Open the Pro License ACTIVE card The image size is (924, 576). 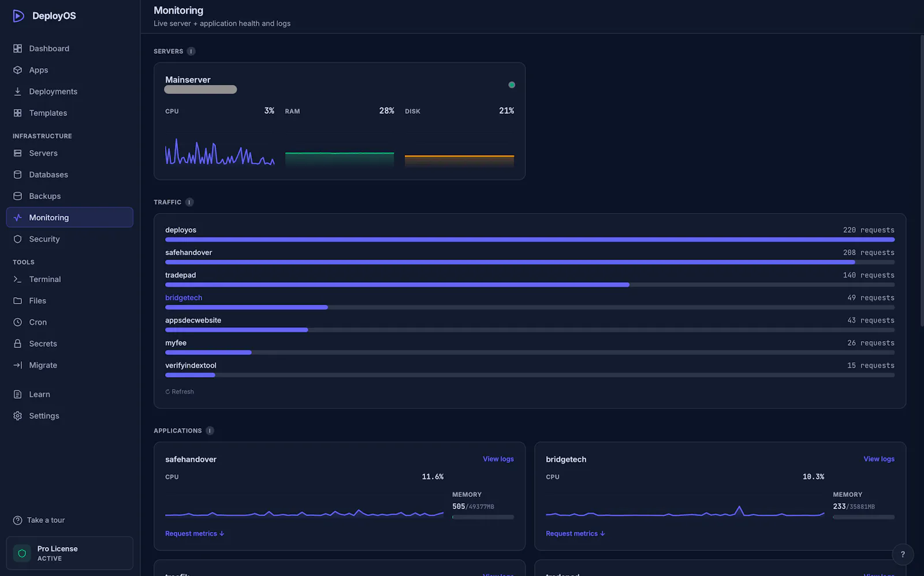click(69, 553)
